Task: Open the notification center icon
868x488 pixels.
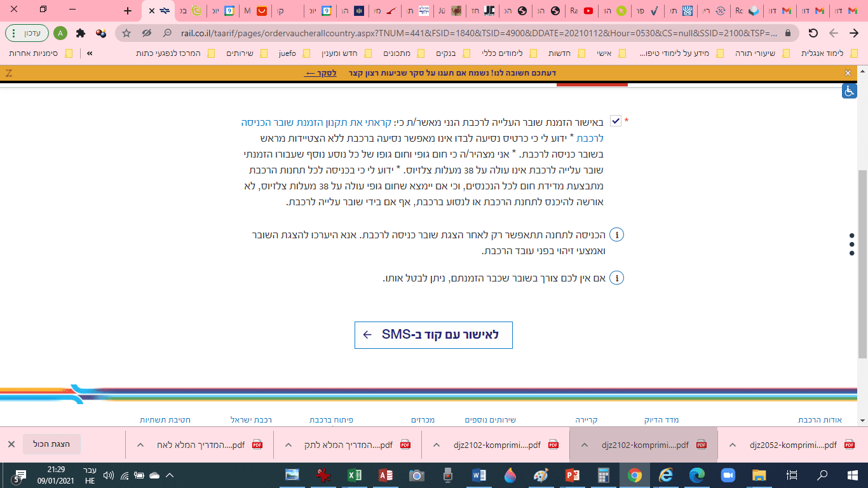Action: (19, 475)
